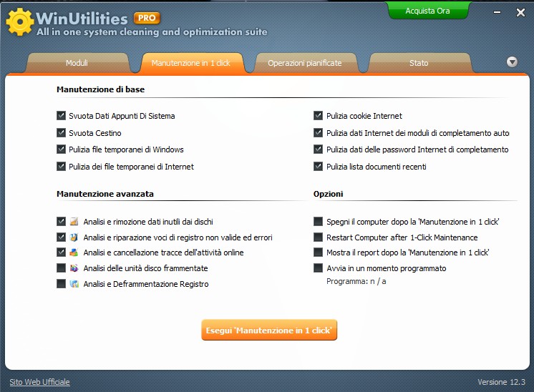Open the 'Operazioni pianificate' tab

pos(305,63)
